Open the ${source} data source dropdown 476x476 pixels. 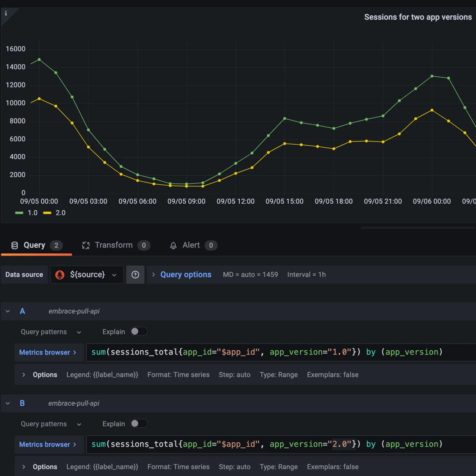point(87,275)
